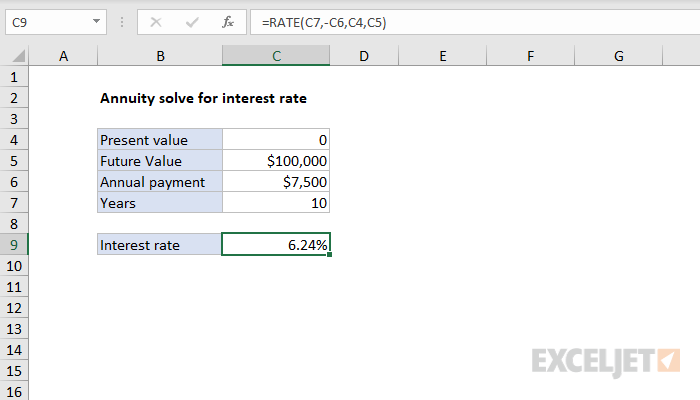
Task: Select row 3 header
Action: tap(14, 119)
